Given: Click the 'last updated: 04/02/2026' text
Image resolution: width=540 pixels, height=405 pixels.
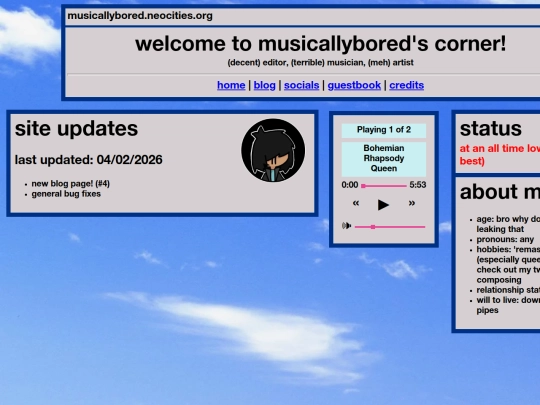Looking at the screenshot, I should pyautogui.click(x=89, y=160).
